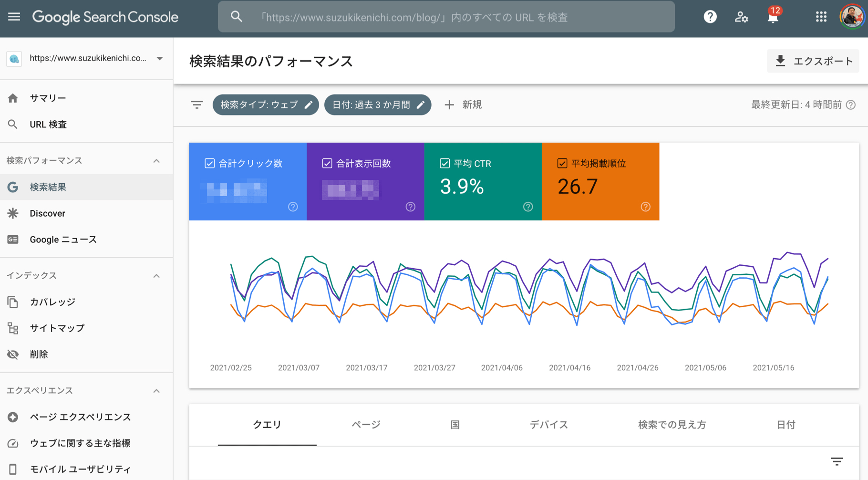Viewport: 868px width, 480px height.
Task: Edit the 検索タイプ: ウェブ pencil icon
Action: click(309, 105)
